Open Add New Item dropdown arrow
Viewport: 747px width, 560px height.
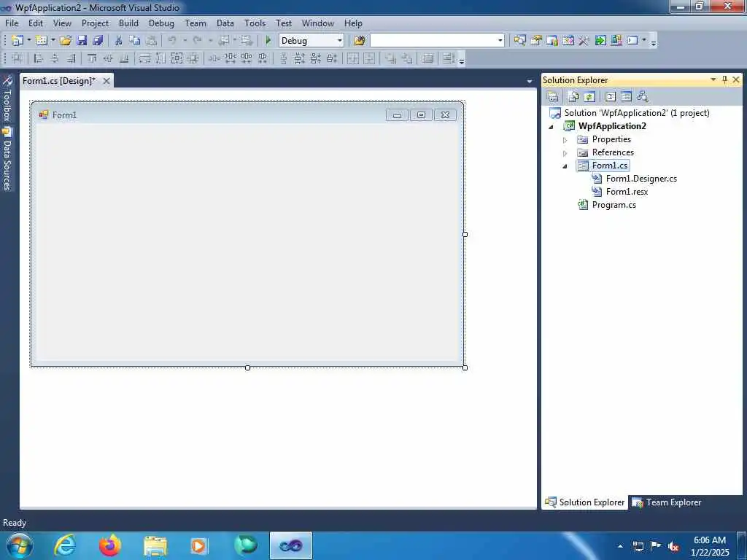53,41
